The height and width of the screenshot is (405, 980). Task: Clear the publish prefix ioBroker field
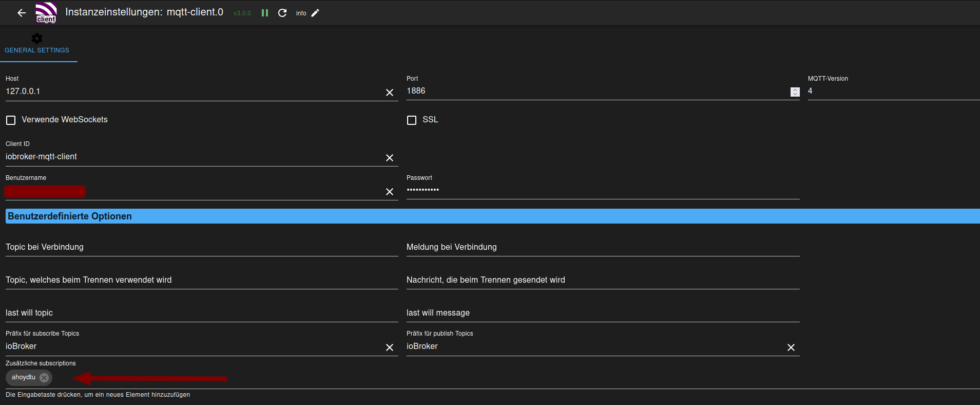(791, 347)
